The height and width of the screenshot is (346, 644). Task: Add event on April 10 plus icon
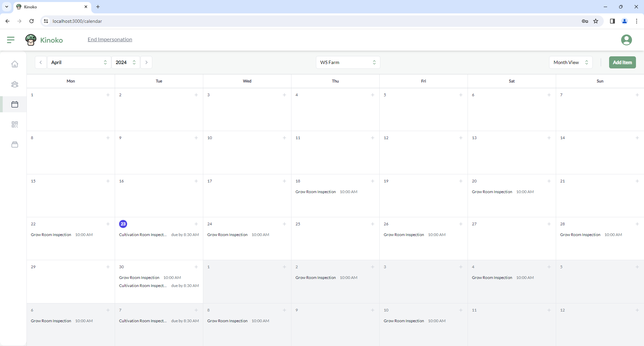click(x=284, y=138)
